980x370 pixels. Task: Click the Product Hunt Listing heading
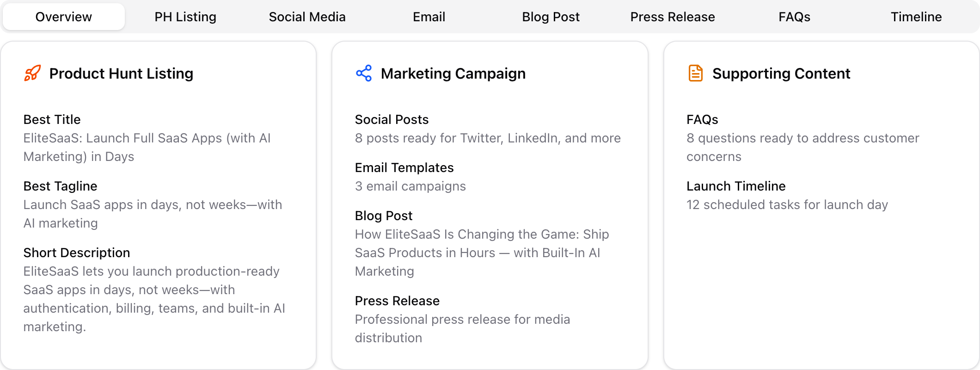(x=121, y=74)
